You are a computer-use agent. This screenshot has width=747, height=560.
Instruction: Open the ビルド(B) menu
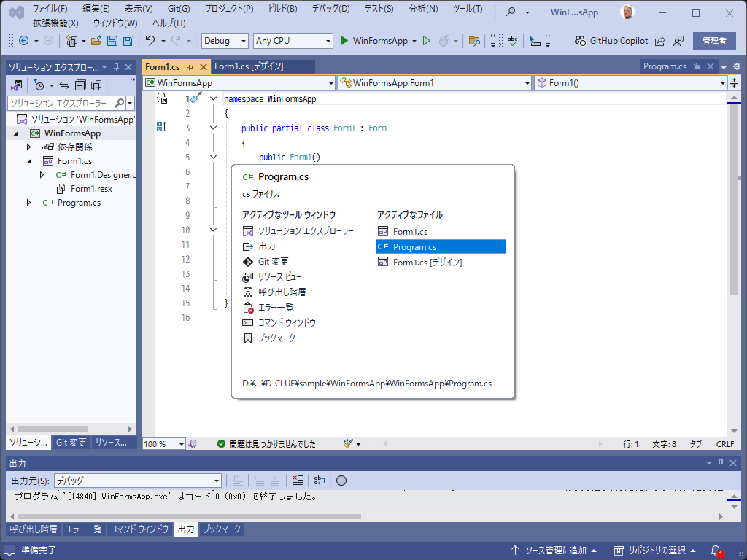click(282, 9)
